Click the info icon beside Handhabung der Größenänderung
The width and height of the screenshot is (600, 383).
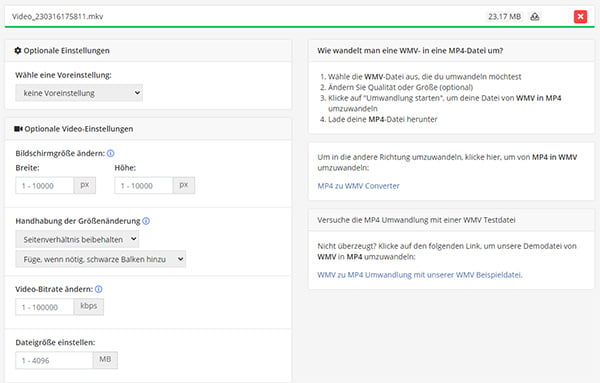pyautogui.click(x=146, y=221)
